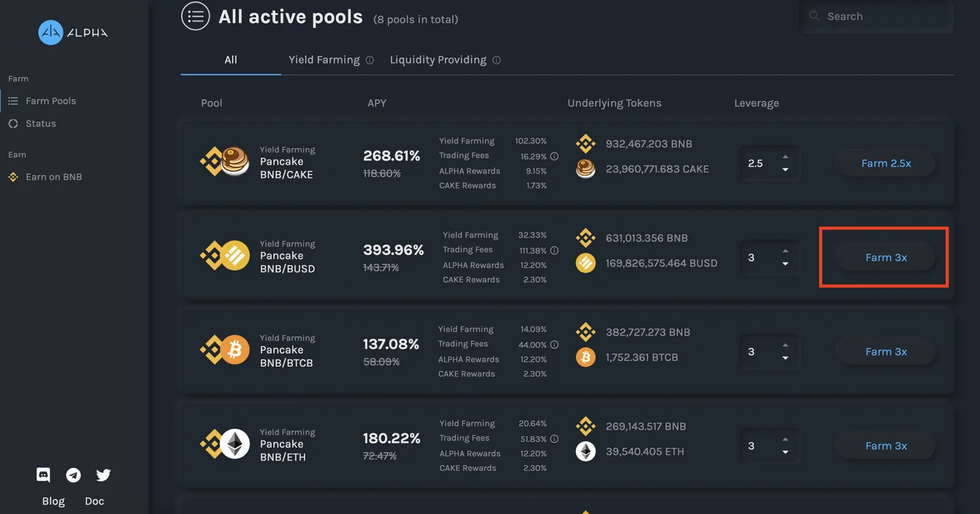Click the APY column header

coord(377,104)
